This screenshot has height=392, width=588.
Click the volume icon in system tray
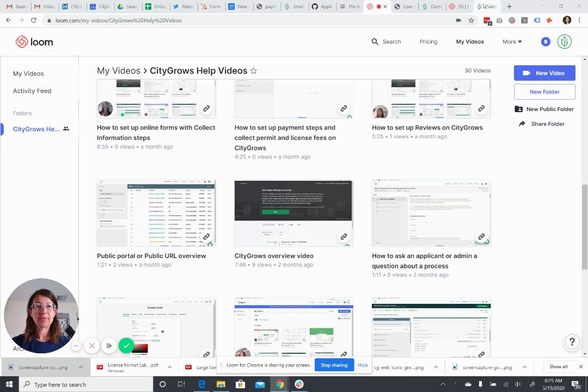pos(518,384)
